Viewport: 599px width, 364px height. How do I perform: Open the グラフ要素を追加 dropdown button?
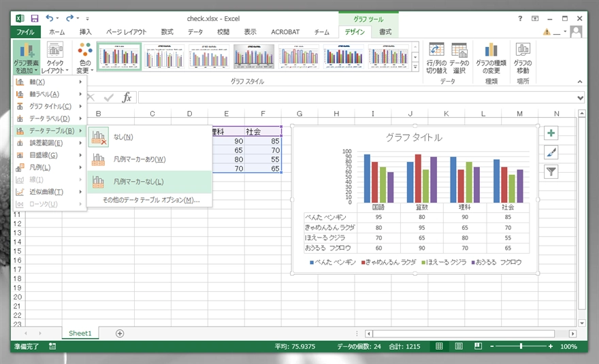point(26,58)
